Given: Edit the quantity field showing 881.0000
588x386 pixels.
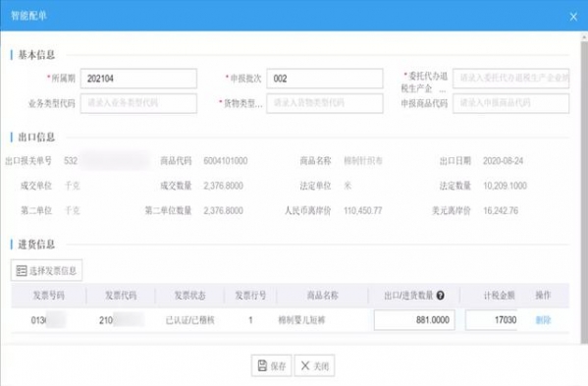Looking at the screenshot, I should (x=414, y=320).
